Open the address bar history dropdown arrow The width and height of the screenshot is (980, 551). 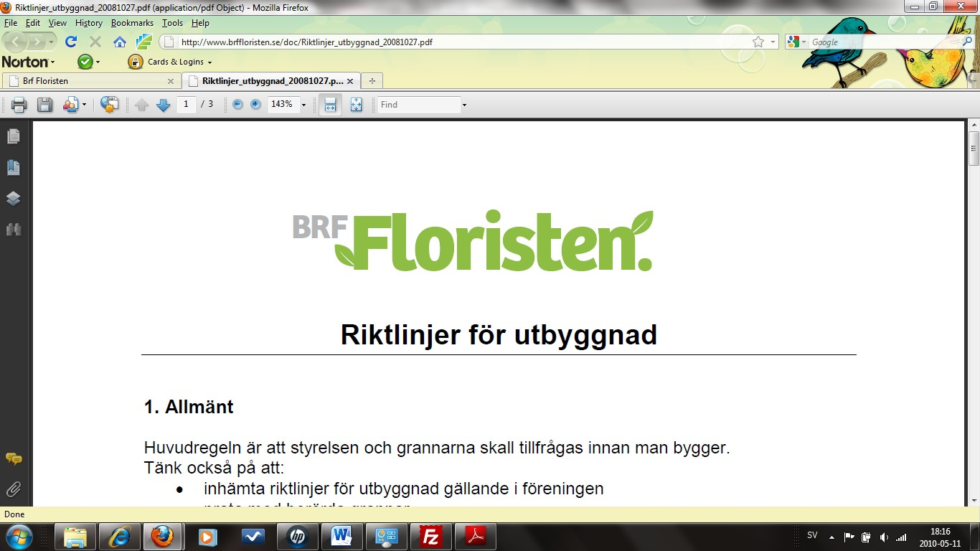(773, 42)
